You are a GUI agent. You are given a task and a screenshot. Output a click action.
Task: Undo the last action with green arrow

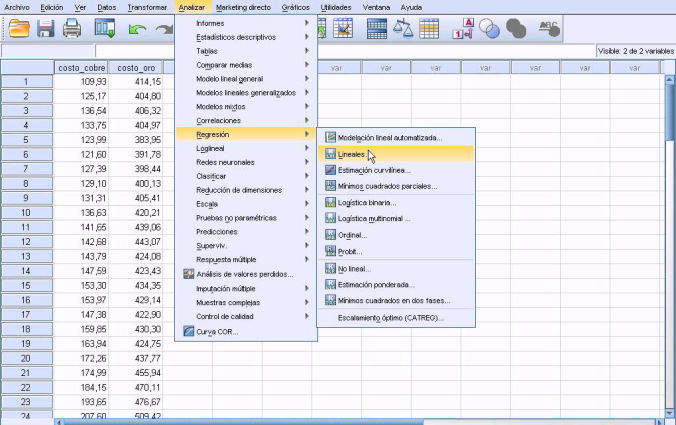(137, 29)
